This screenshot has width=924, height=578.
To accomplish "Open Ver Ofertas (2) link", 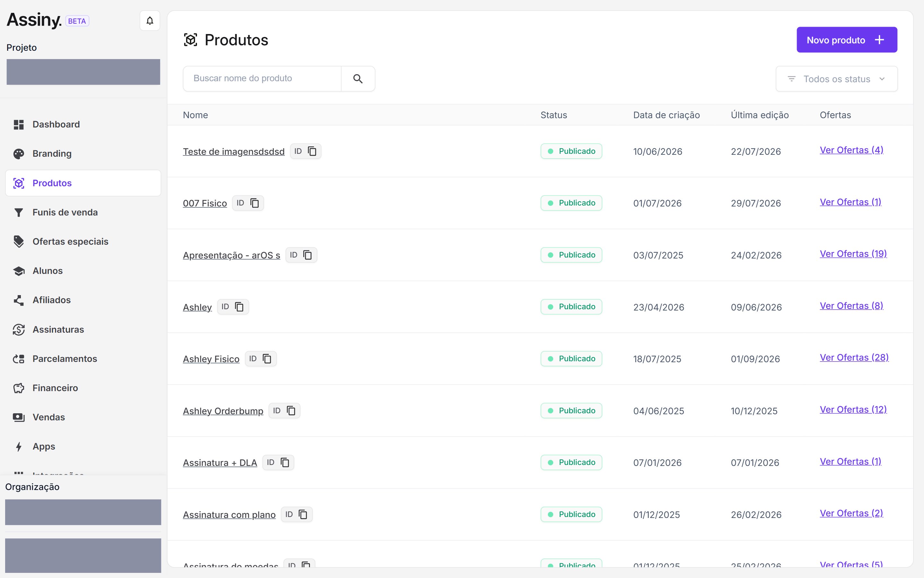I will tap(851, 513).
